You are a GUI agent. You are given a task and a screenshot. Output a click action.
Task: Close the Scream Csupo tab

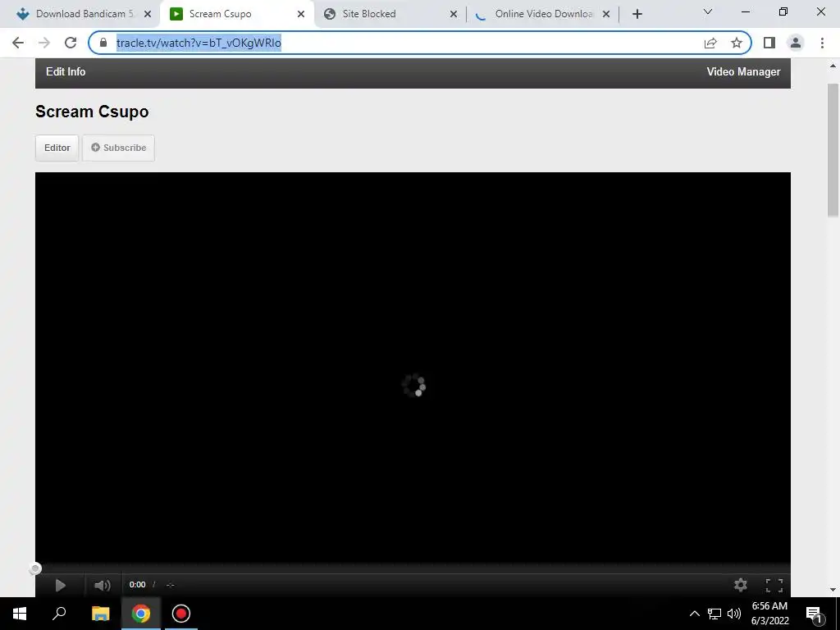[301, 14]
